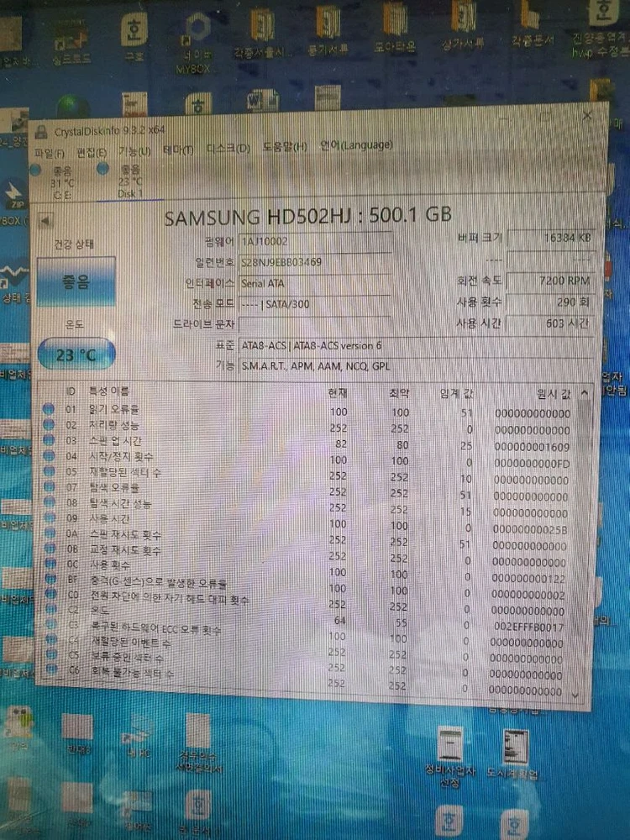
Task: Click the firmware field showing 1AJ10002
Action: [x=315, y=241]
